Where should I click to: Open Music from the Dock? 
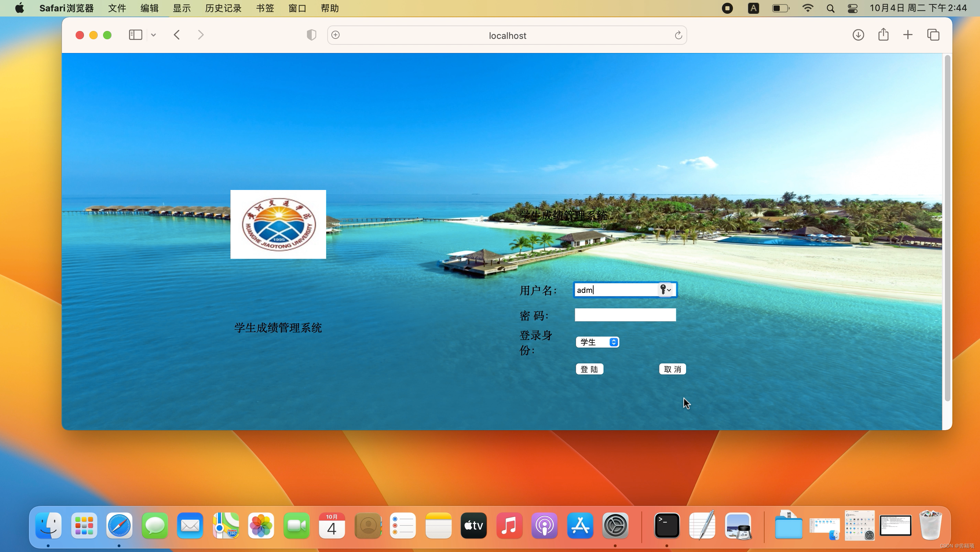509,526
